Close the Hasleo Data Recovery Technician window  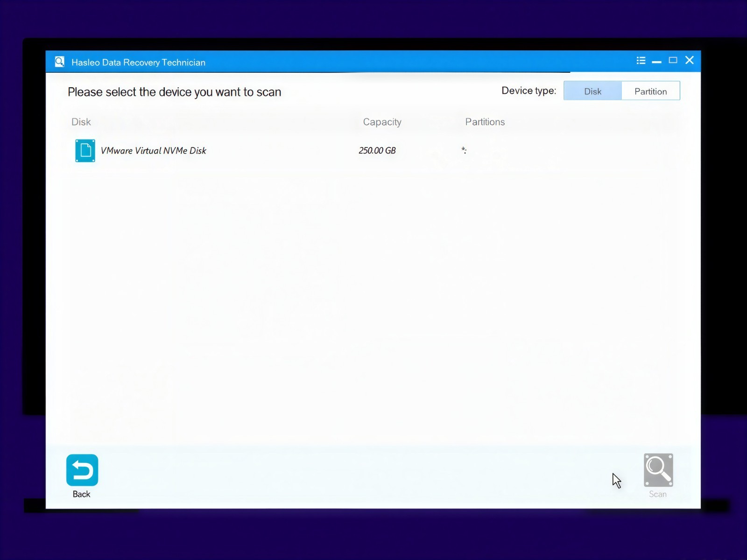pos(690,60)
